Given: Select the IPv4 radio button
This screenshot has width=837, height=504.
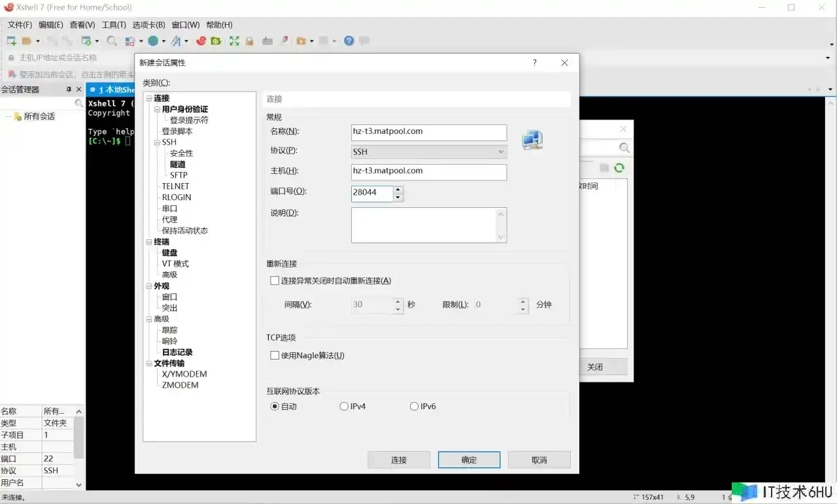Looking at the screenshot, I should point(344,407).
